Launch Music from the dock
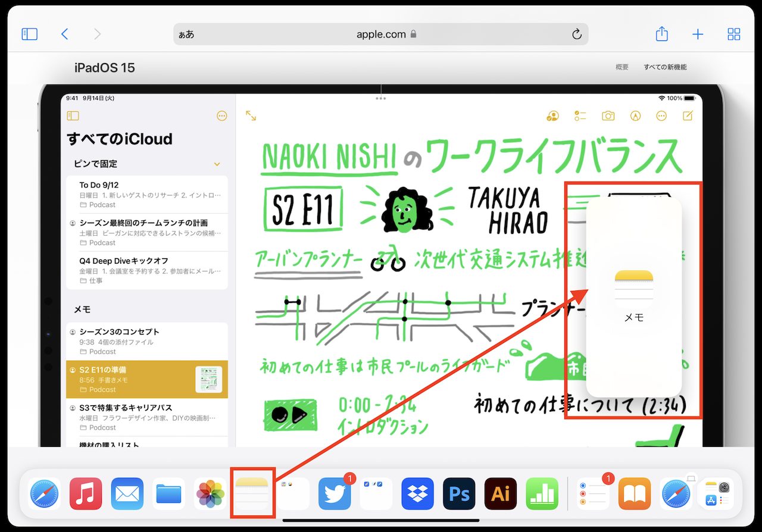762x532 pixels. click(x=86, y=494)
